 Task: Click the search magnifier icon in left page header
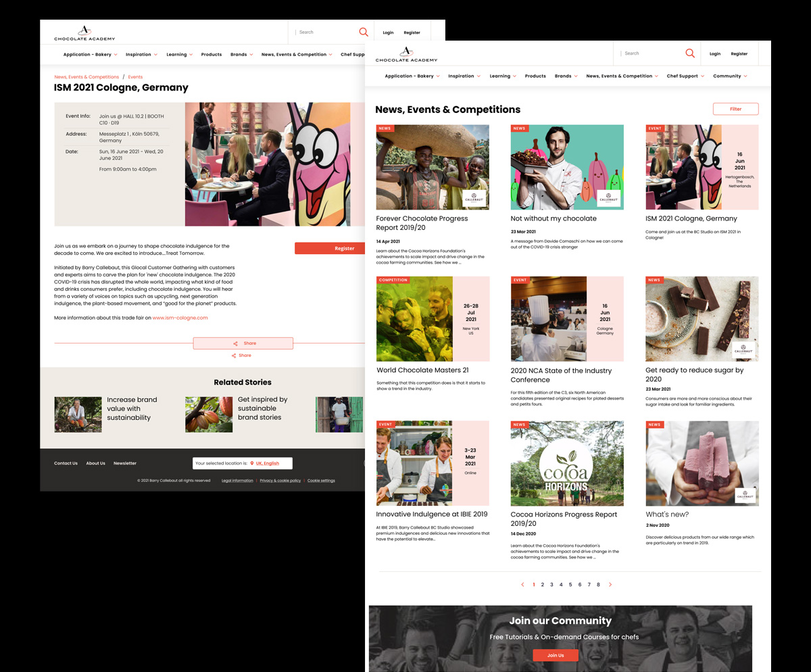tap(364, 32)
